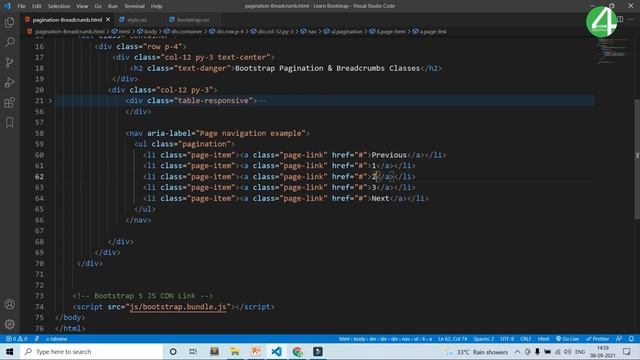
Task: Open nav breadcrumb dropdown
Action: (x=309, y=31)
